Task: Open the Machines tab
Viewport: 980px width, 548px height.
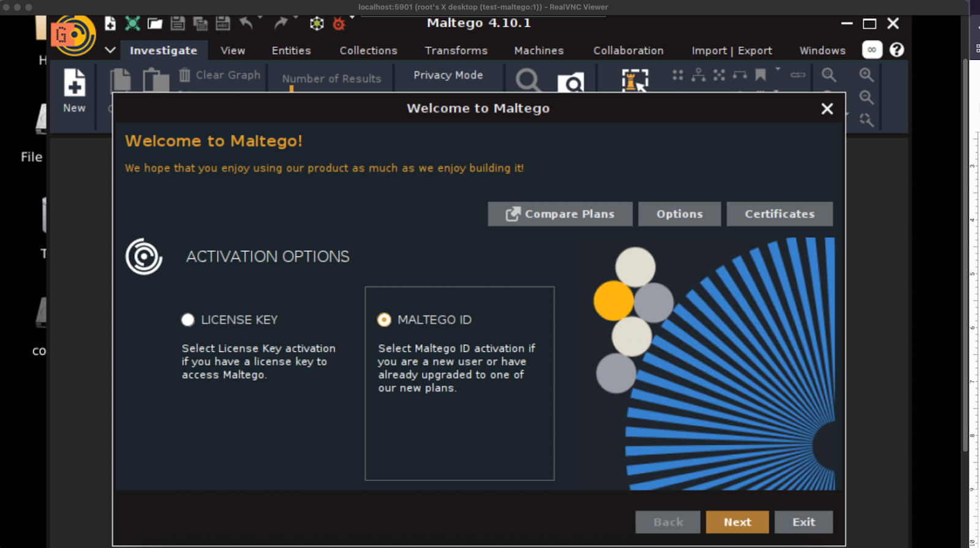Action: point(539,50)
